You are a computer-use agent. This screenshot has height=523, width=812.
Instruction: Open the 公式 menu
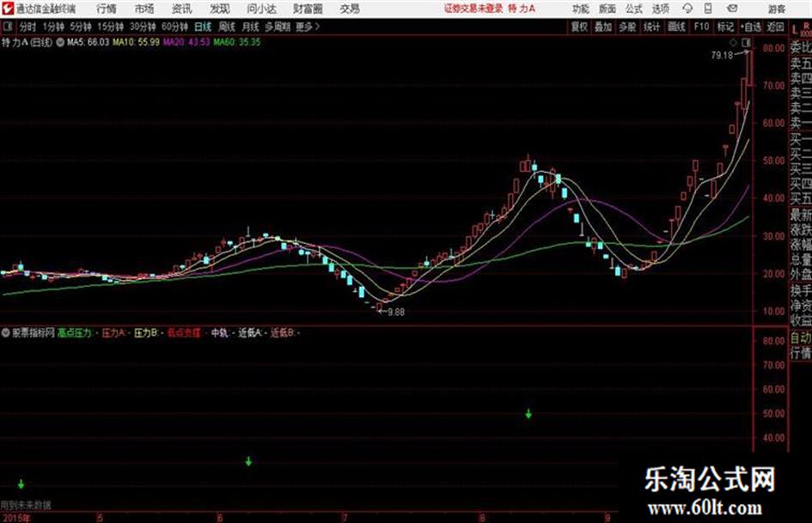[634, 9]
